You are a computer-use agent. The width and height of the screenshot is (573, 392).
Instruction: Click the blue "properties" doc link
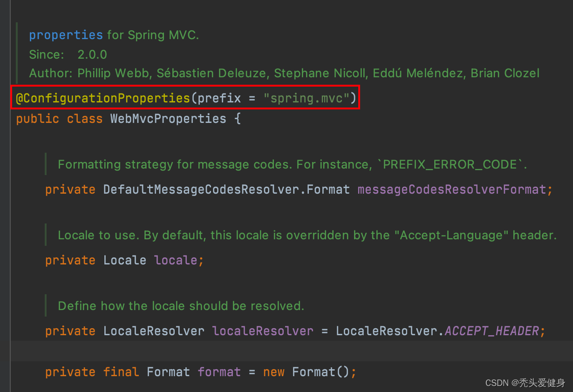point(66,35)
